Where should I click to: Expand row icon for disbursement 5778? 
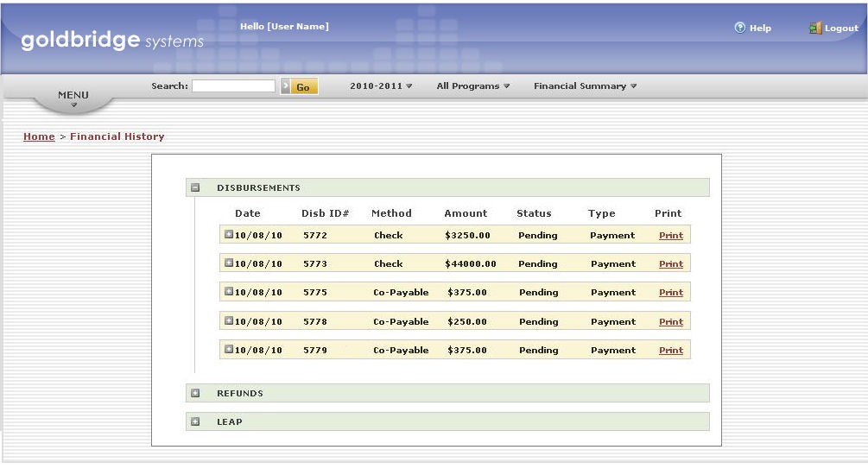click(x=229, y=320)
